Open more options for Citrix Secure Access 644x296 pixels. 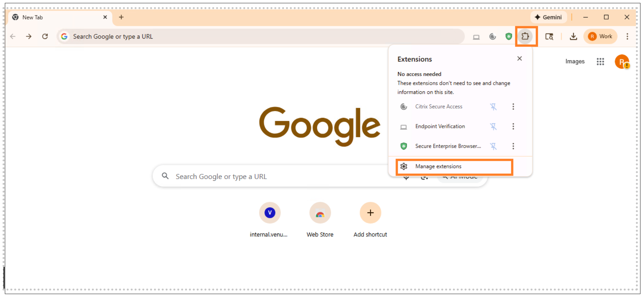513,107
